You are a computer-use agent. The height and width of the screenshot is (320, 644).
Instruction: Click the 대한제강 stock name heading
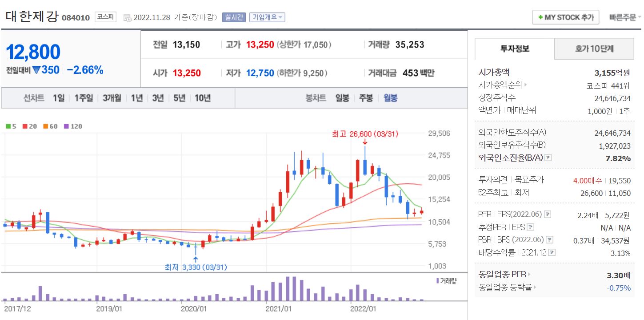[32, 16]
